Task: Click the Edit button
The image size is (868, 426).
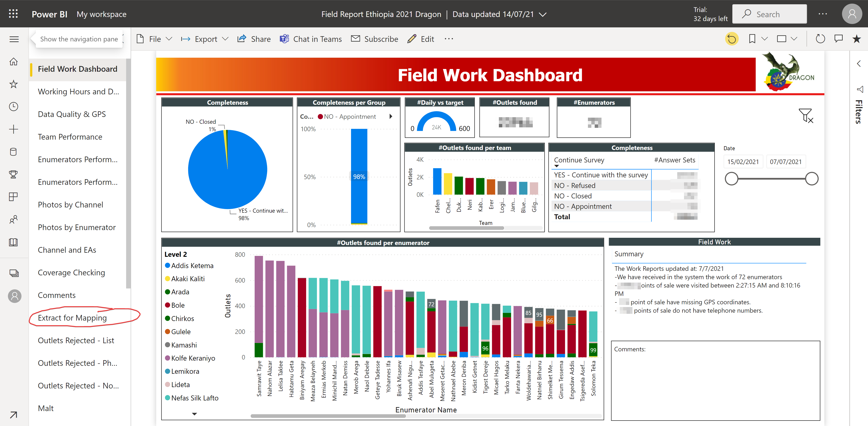Action: [421, 39]
